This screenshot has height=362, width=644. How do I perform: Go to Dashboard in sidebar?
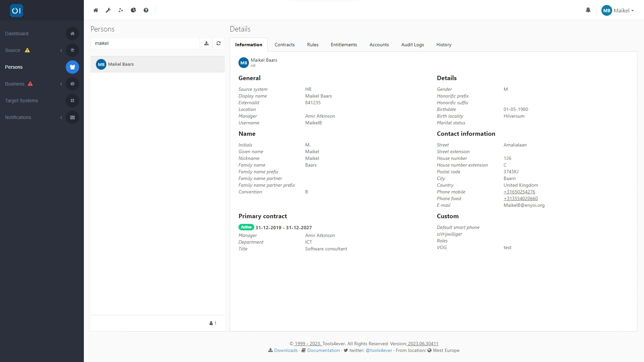17,34
